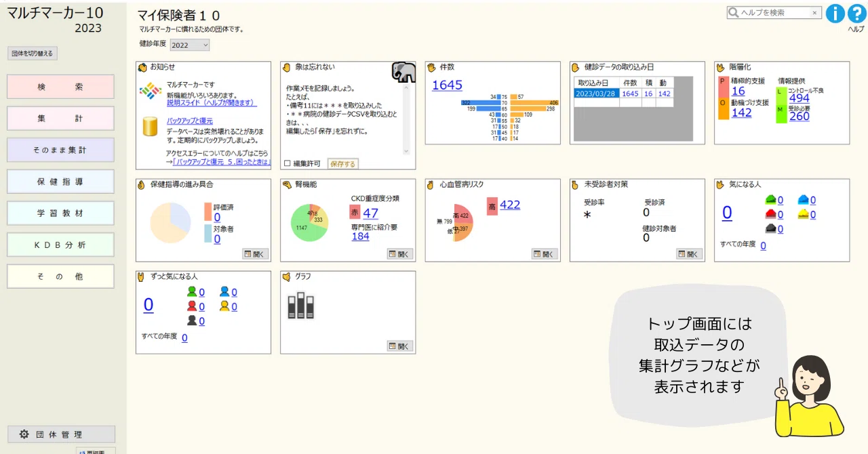Click 開く in the 心血管病リスク panel

[x=545, y=254]
